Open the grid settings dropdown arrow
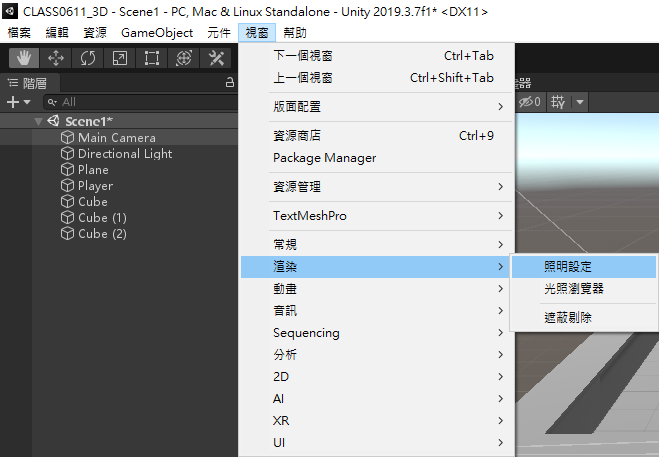This screenshot has height=457, width=659. (x=579, y=102)
